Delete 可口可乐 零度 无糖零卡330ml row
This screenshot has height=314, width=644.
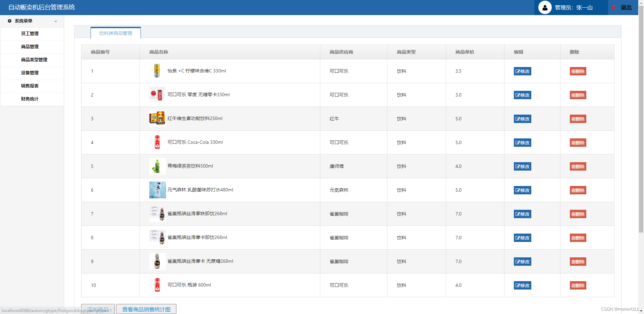pyautogui.click(x=578, y=95)
